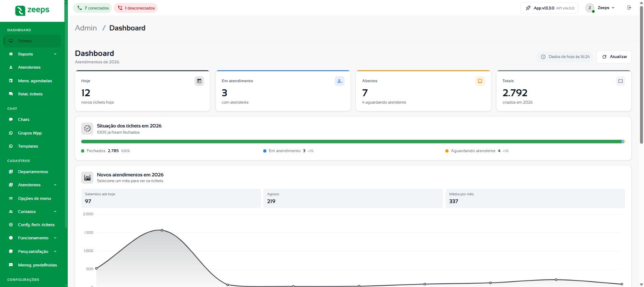644x287 pixels.
Task: Click the Departamentos icon
Action: click(x=11, y=171)
